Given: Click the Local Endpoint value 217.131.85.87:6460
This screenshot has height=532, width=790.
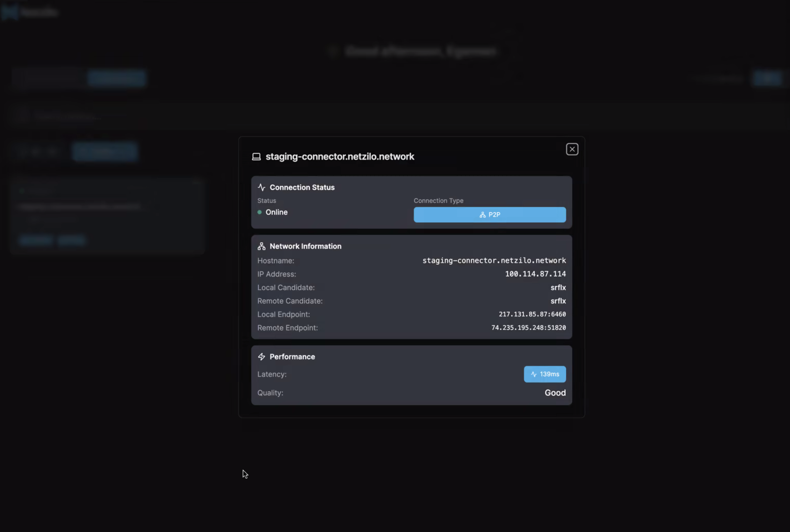Looking at the screenshot, I should pyautogui.click(x=532, y=314).
